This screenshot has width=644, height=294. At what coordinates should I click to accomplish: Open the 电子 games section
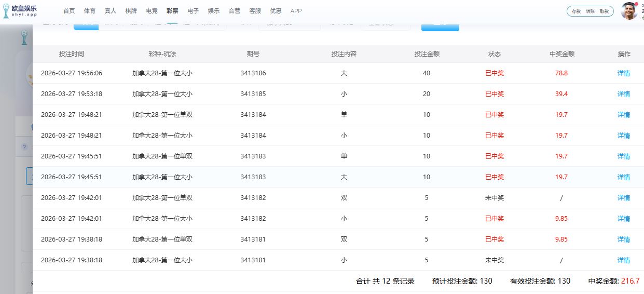click(193, 11)
